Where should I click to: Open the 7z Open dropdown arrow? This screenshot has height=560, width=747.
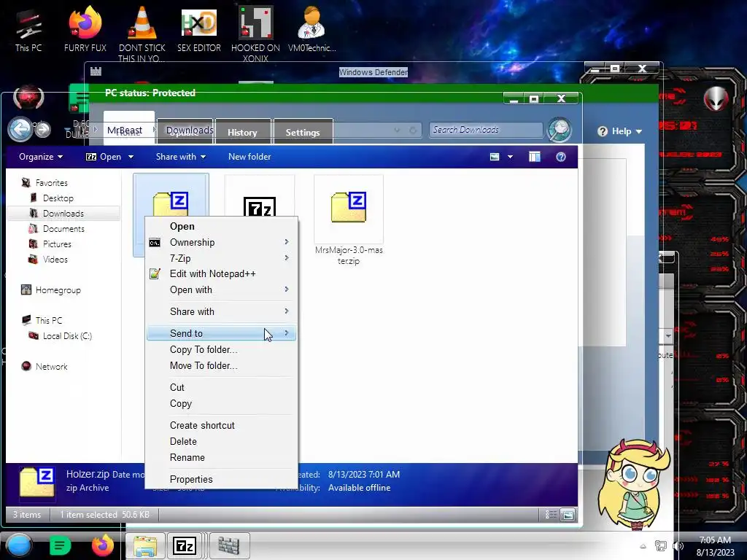click(x=131, y=157)
